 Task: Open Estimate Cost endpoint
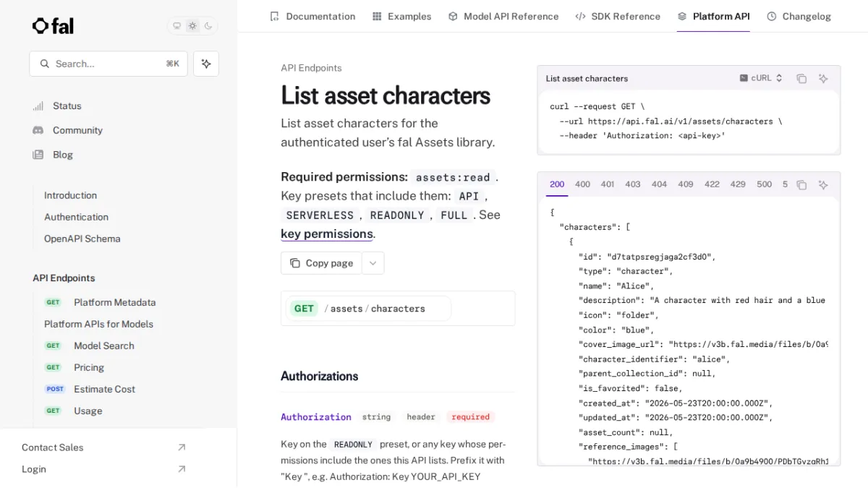pyautogui.click(x=104, y=389)
